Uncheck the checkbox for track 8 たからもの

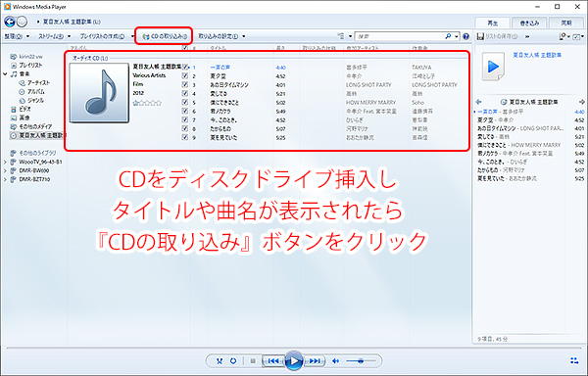coord(185,128)
